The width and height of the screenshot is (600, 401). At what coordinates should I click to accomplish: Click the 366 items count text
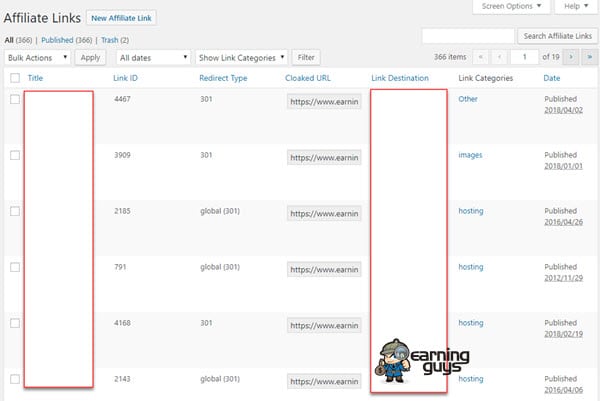click(450, 57)
